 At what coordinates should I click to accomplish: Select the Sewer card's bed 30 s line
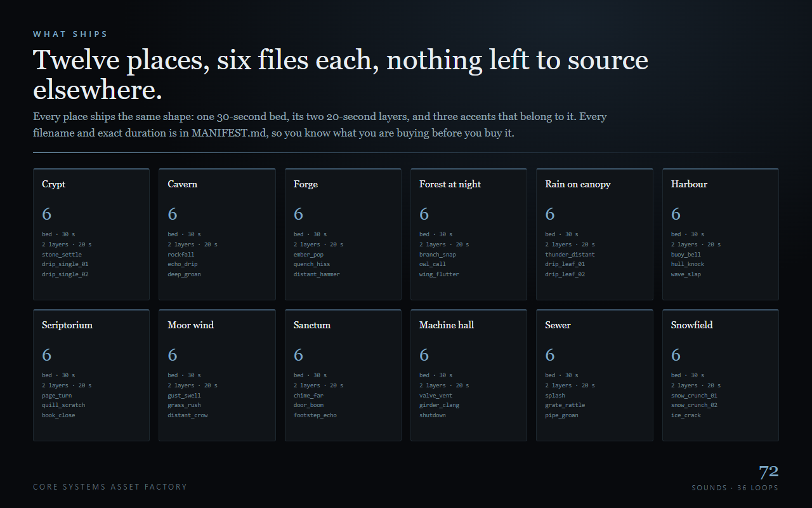coord(561,375)
